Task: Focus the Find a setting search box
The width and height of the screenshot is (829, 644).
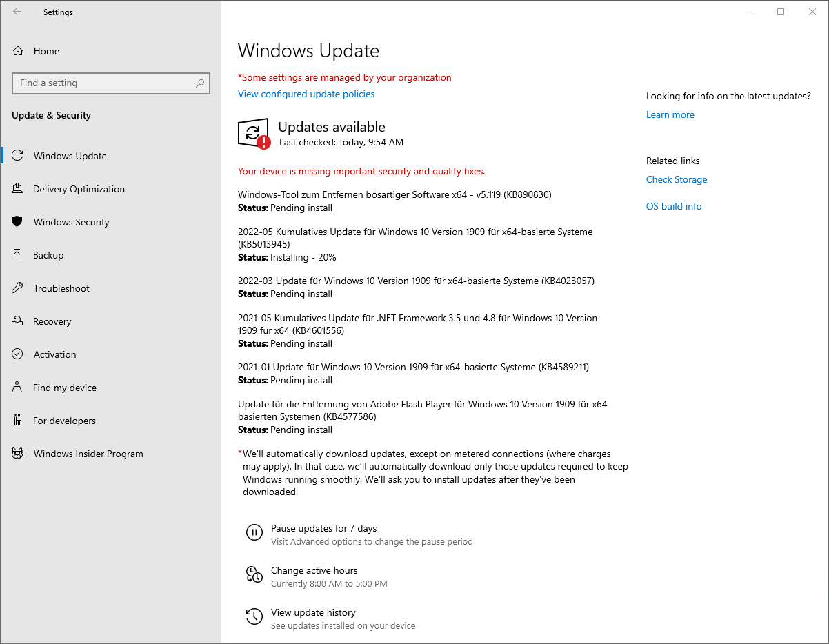Action: coord(111,83)
